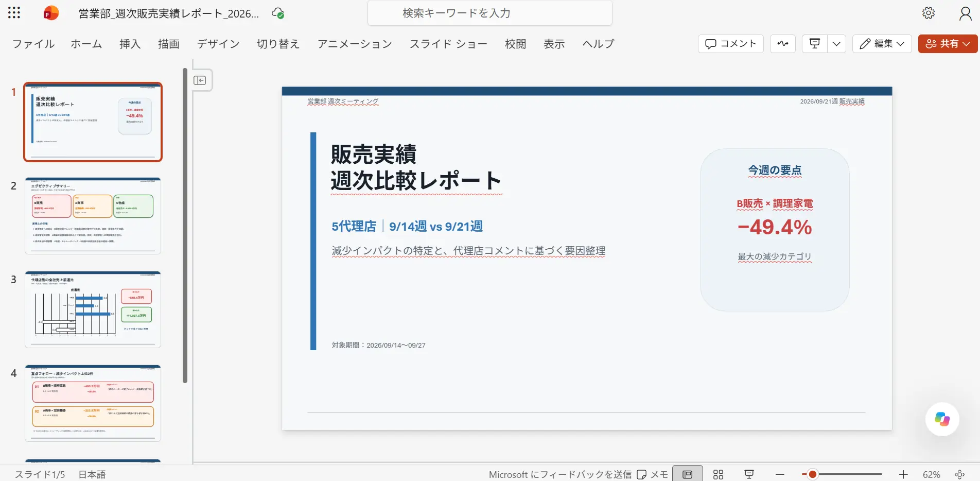
Task: Open the 校閲 tab
Action: [x=515, y=44]
